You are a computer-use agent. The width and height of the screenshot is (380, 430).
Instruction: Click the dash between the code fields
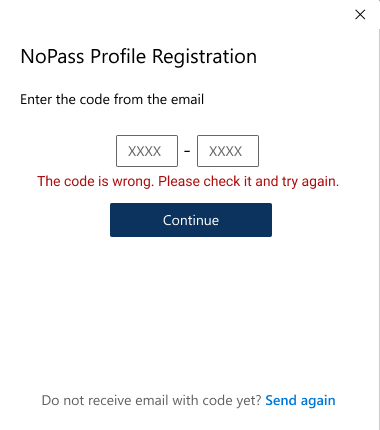tap(187, 151)
